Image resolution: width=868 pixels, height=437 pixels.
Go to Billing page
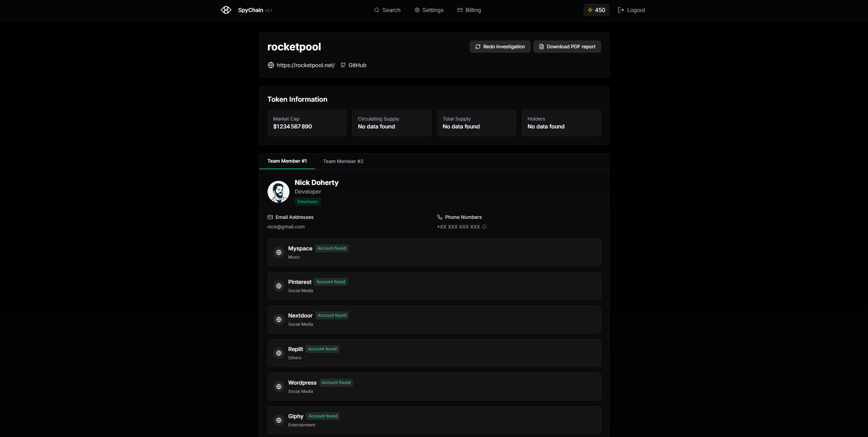tap(469, 10)
